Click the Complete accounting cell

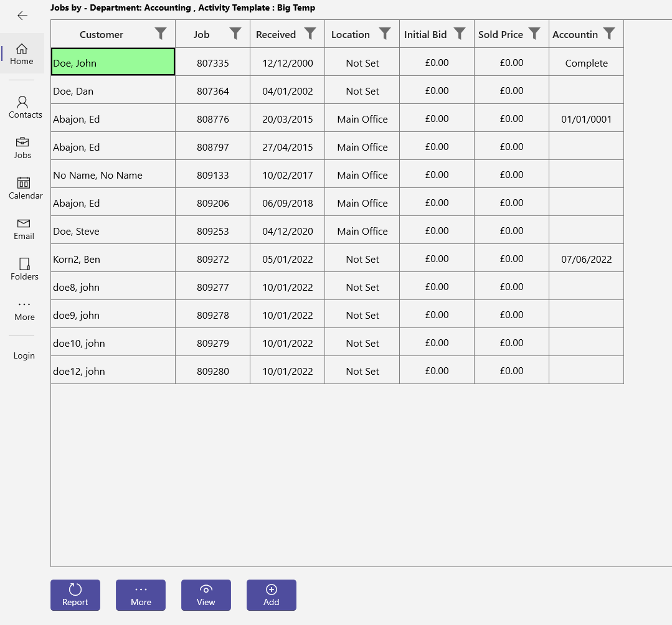(x=586, y=63)
